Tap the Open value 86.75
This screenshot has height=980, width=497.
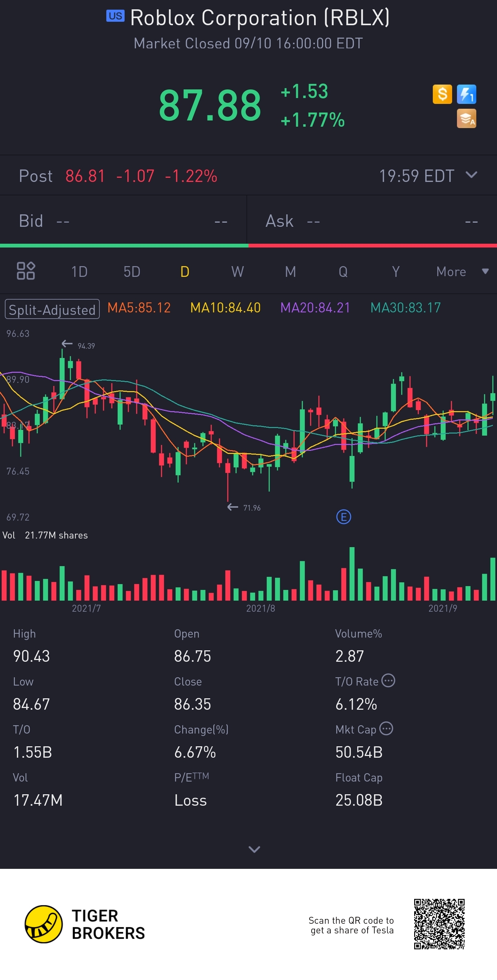[192, 656]
